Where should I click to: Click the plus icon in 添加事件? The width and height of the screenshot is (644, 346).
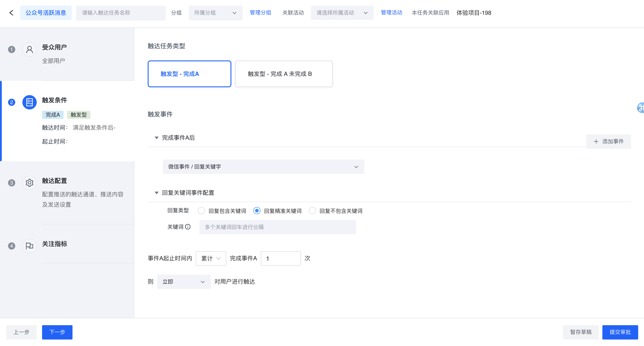[596, 141]
